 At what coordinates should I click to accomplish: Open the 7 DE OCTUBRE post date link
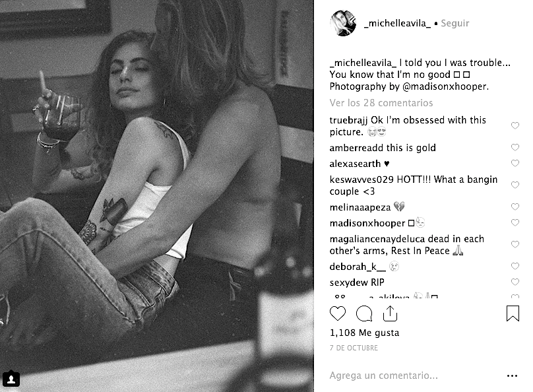(x=354, y=348)
